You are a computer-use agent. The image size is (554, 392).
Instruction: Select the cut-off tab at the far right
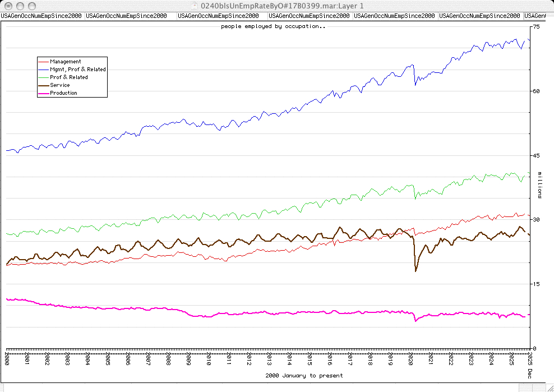pyautogui.click(x=538, y=16)
